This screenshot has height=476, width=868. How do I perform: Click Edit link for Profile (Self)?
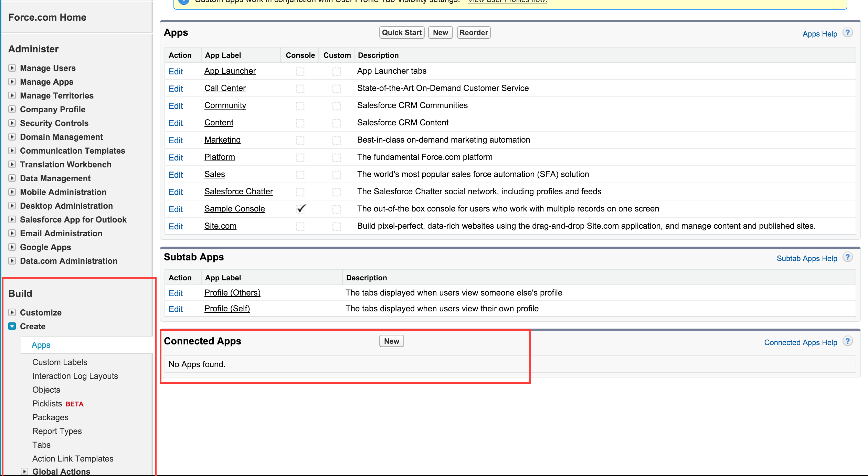click(x=176, y=309)
